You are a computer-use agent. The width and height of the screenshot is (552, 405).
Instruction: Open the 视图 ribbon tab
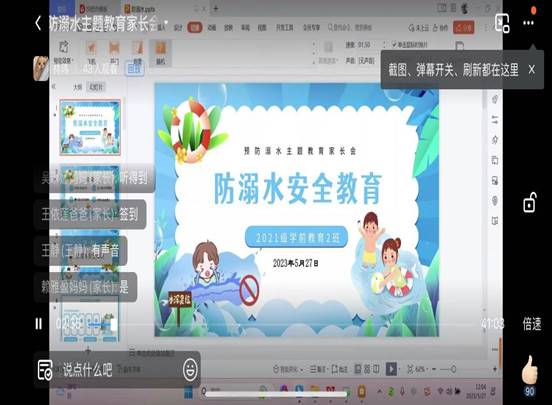pos(262,27)
